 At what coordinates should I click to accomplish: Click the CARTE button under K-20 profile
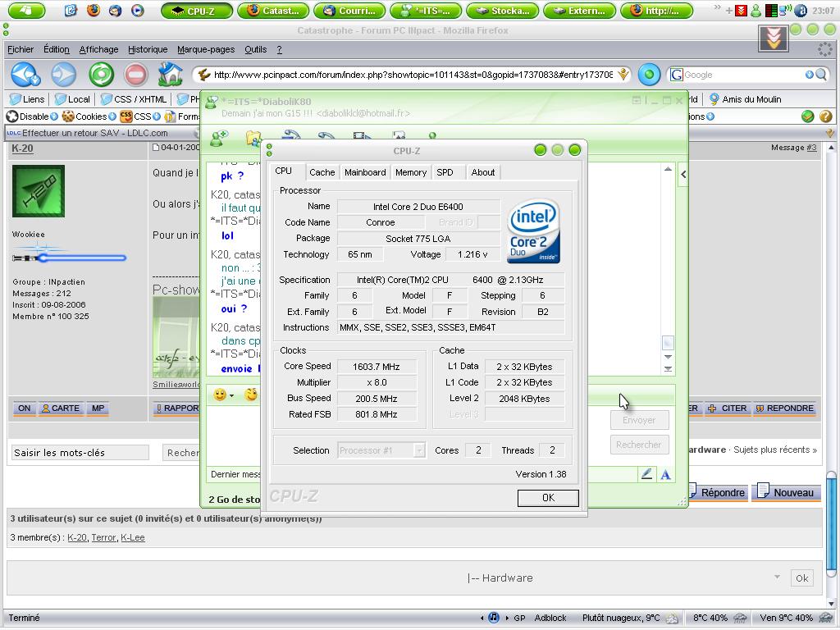click(61, 409)
